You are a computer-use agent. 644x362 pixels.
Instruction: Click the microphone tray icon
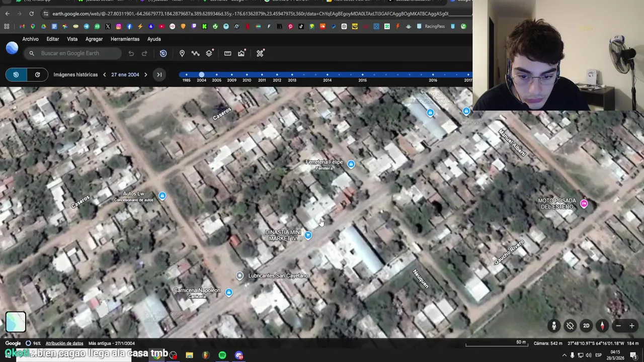click(573, 355)
